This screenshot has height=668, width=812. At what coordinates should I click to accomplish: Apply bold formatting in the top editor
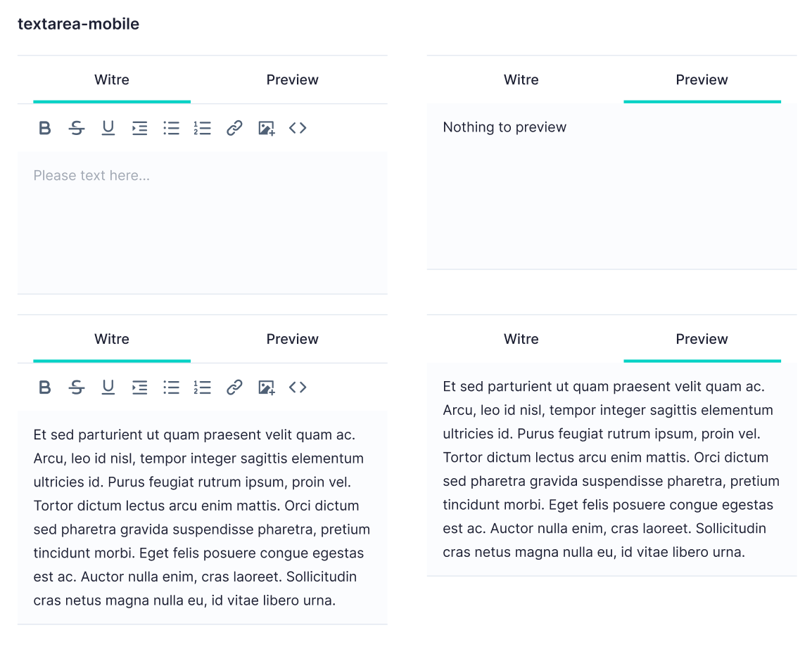point(44,127)
